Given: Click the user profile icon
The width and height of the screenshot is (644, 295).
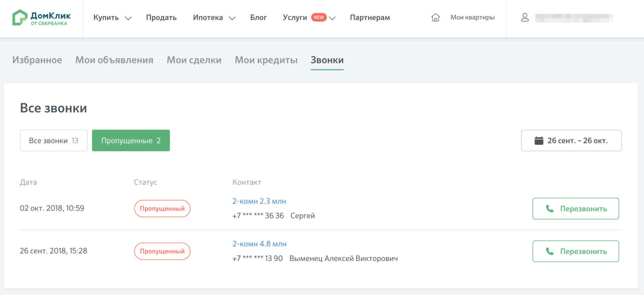Looking at the screenshot, I should coord(525,18).
